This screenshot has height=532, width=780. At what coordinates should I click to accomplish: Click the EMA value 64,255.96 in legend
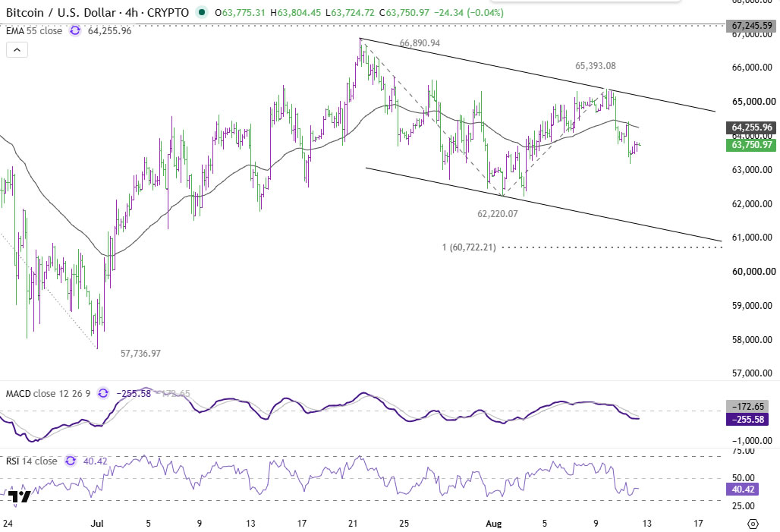[109, 31]
